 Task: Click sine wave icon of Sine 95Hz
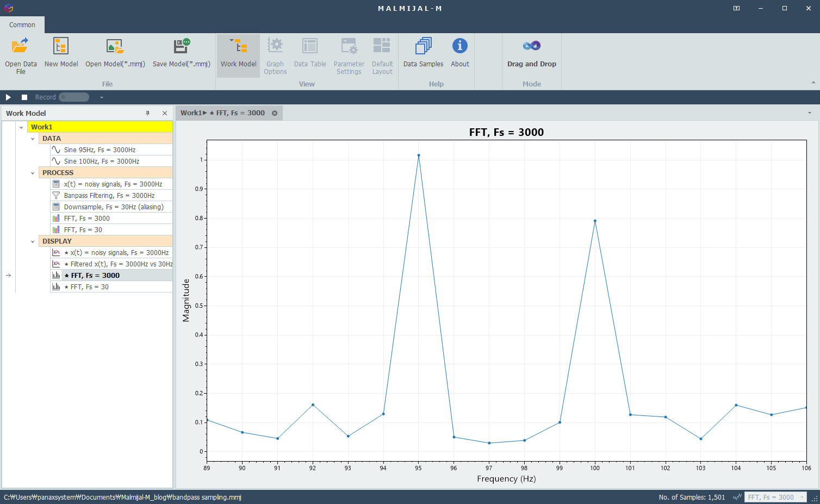56,150
